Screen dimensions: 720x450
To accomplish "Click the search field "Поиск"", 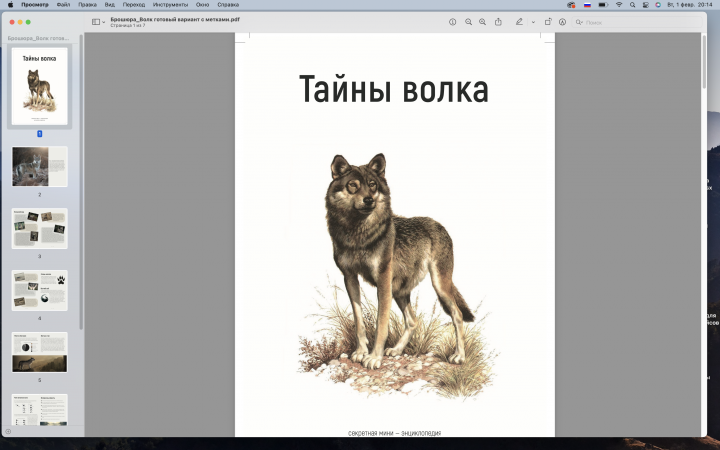I will [x=638, y=22].
